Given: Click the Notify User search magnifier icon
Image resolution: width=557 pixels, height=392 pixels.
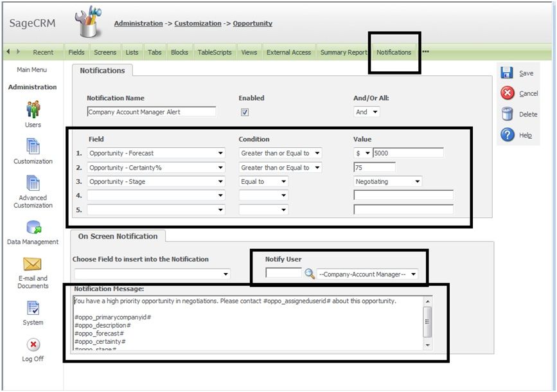Looking at the screenshot, I should [x=310, y=274].
